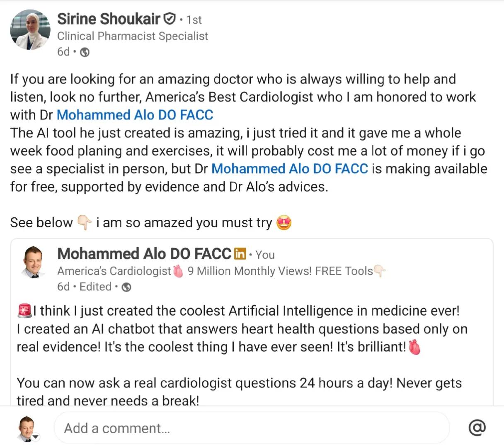Screen dimensions: 504x448
Task: Click the heart emoji after "America's Cardiologist"
Action: coord(178,271)
